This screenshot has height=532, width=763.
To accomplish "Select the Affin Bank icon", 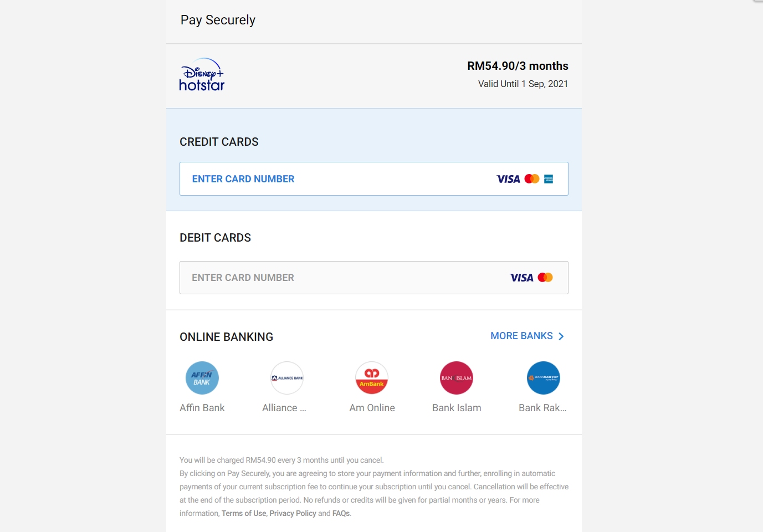I will pos(202,378).
